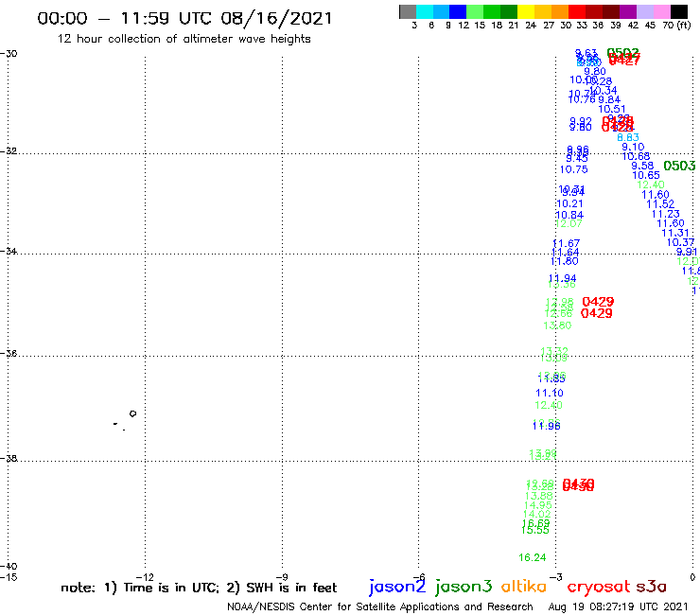Click the wave height value 11.10

click(x=550, y=393)
